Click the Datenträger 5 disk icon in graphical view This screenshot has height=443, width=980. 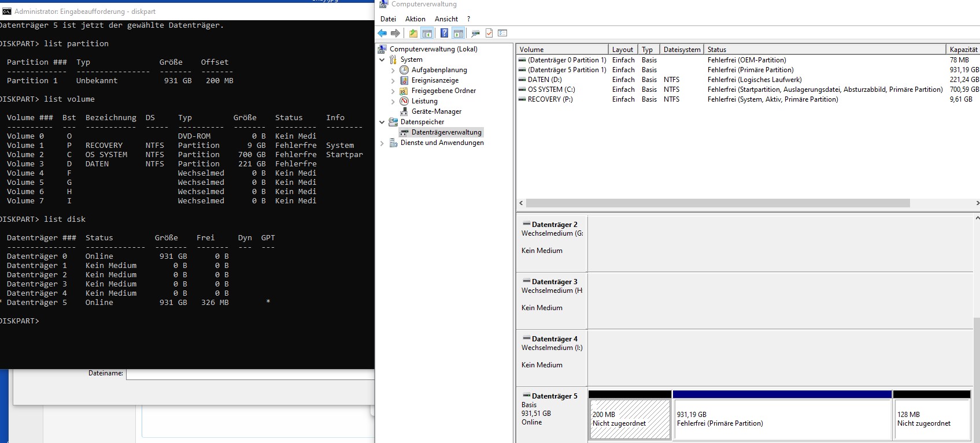(526, 396)
